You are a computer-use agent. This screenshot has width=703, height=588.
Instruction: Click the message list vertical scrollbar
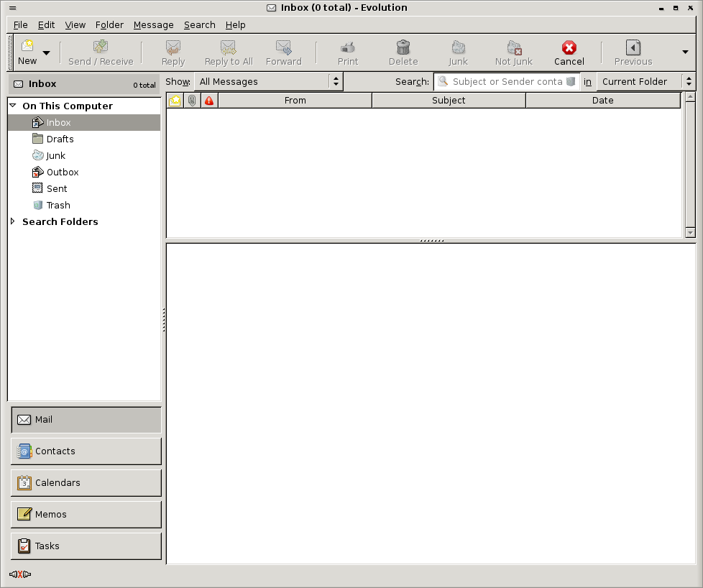(x=690, y=165)
